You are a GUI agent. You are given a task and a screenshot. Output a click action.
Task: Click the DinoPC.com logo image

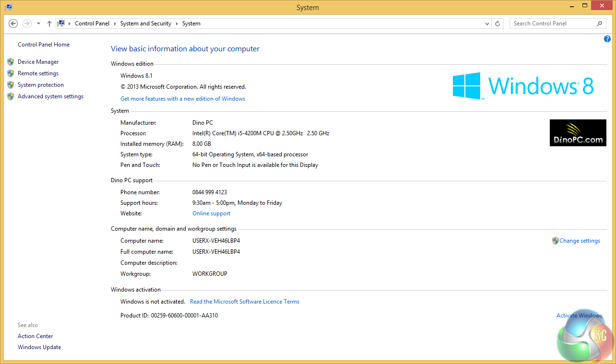578,133
